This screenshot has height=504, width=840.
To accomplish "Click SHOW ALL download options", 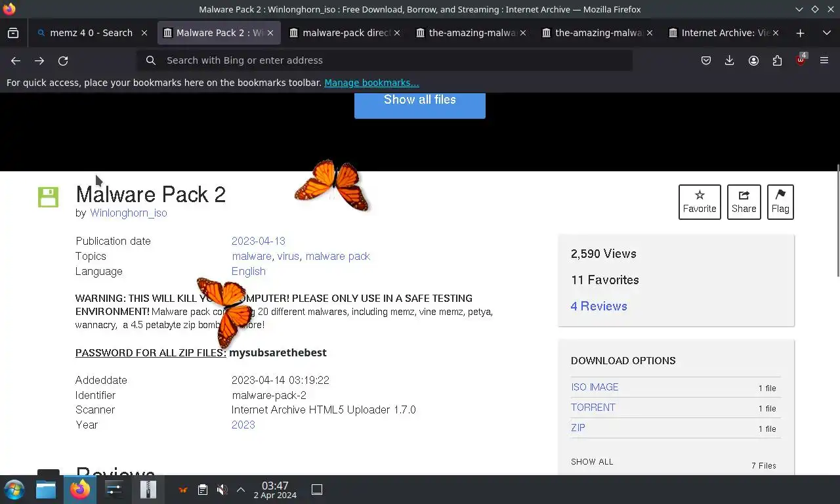I will pos(592,462).
